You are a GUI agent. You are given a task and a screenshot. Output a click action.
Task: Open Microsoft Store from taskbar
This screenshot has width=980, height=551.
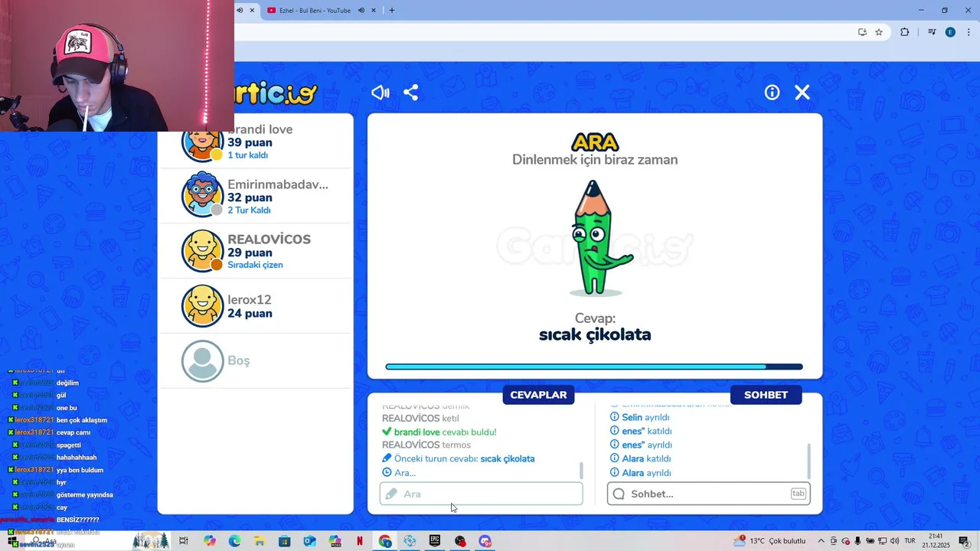tap(284, 541)
